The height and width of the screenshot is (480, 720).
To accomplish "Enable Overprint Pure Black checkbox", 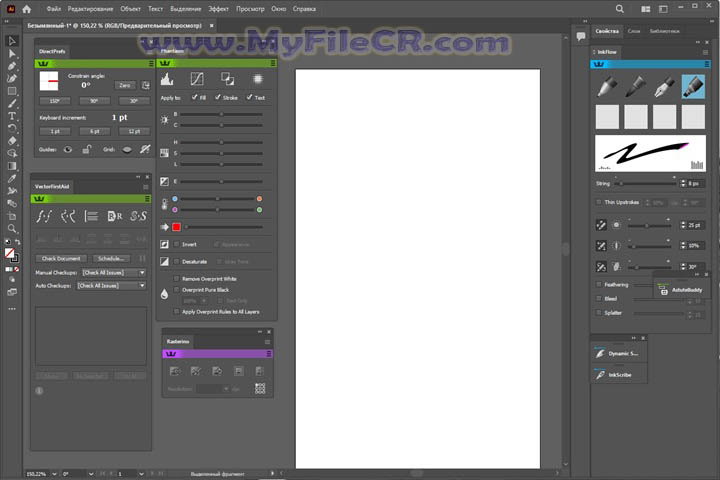I will click(x=176, y=290).
